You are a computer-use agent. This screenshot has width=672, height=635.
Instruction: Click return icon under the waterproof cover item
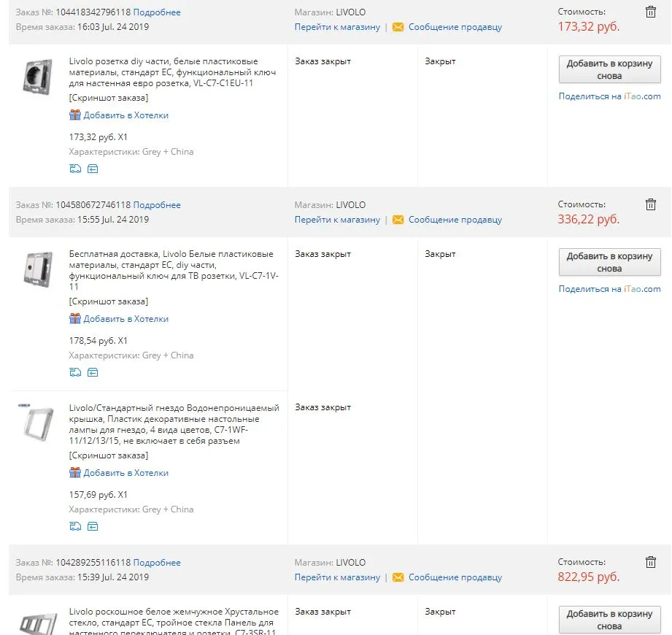[x=93, y=526]
